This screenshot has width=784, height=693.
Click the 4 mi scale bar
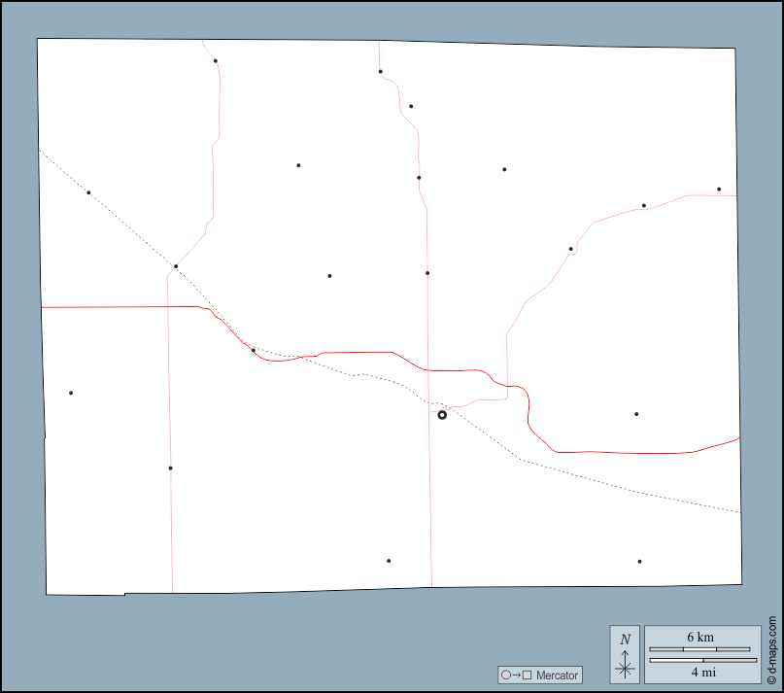[702, 661]
